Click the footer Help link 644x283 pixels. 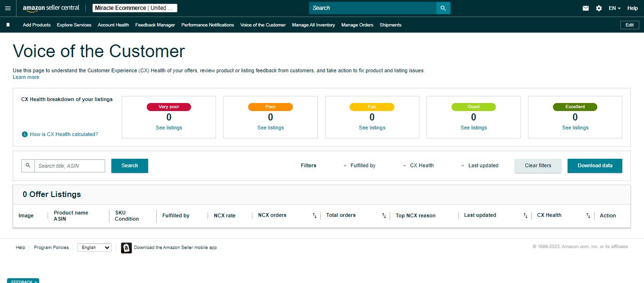click(x=20, y=248)
